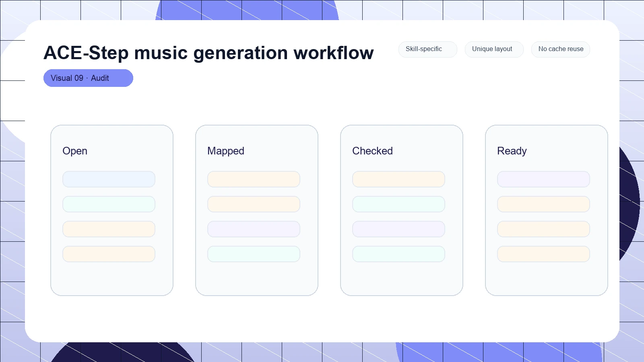Screen dimensions: 644x362
Task: Click the 'Checked' column heading
Action: tap(372, 151)
